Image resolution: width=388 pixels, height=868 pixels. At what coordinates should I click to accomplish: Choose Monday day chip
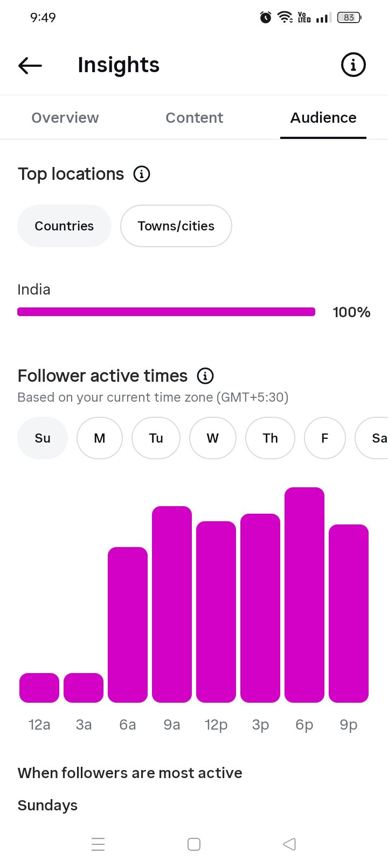click(100, 438)
